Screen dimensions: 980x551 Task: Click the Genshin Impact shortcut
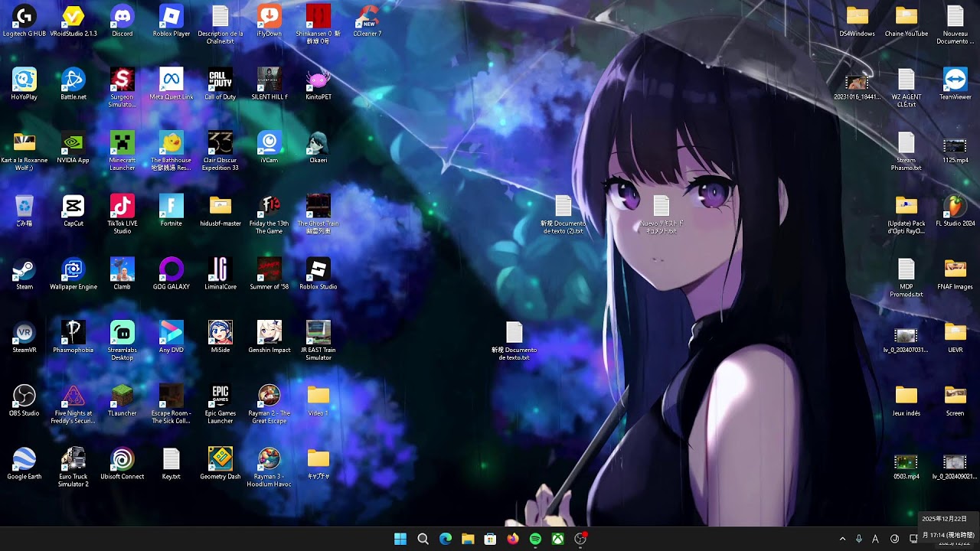click(x=269, y=337)
